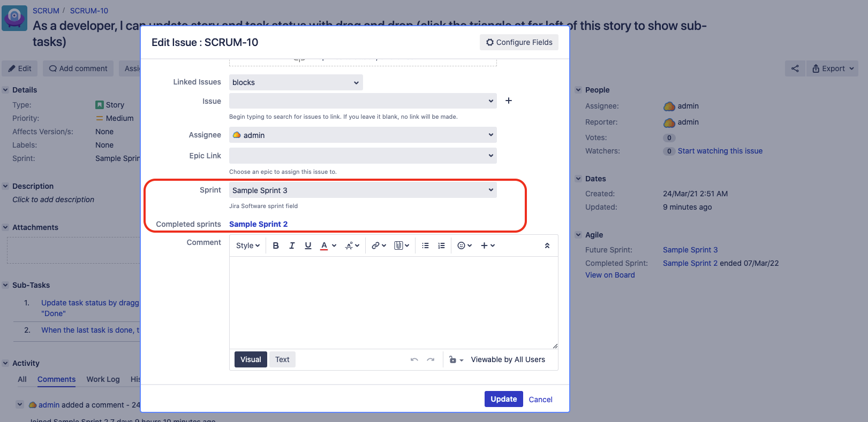Open the Sample Sprint 3 future sprint link

[690, 250]
